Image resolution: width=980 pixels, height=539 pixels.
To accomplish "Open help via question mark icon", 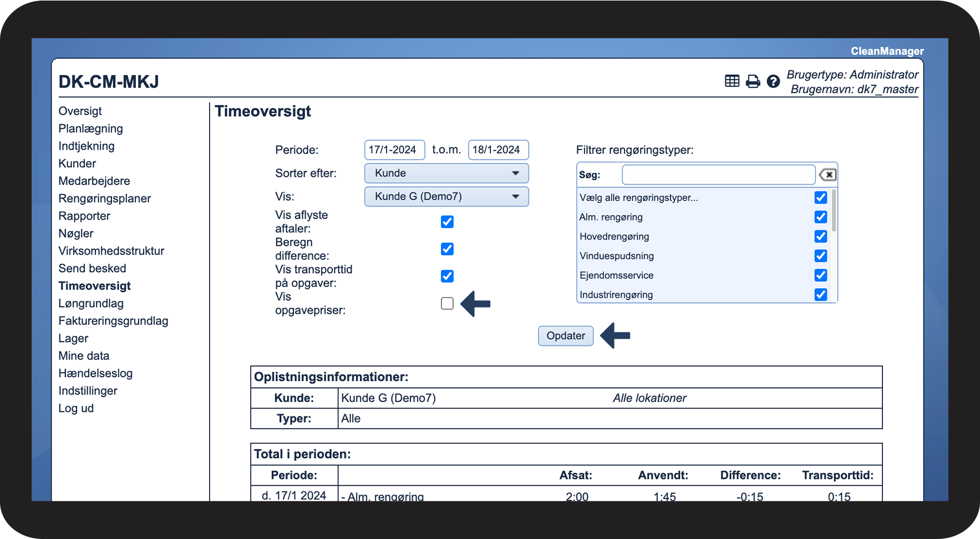I will [773, 82].
